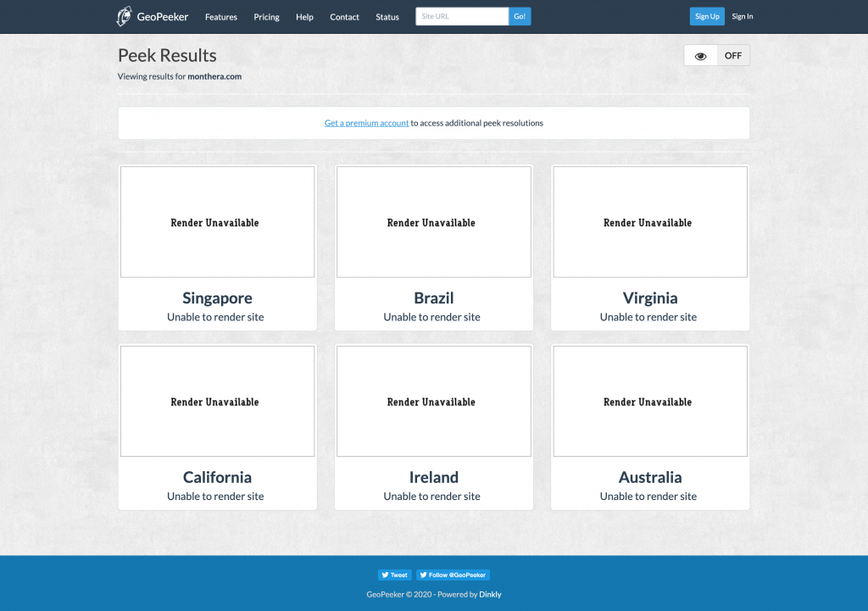Screen dimensions: 868x611
Task: Open the Singapore render thumbnail
Action: coord(217,222)
